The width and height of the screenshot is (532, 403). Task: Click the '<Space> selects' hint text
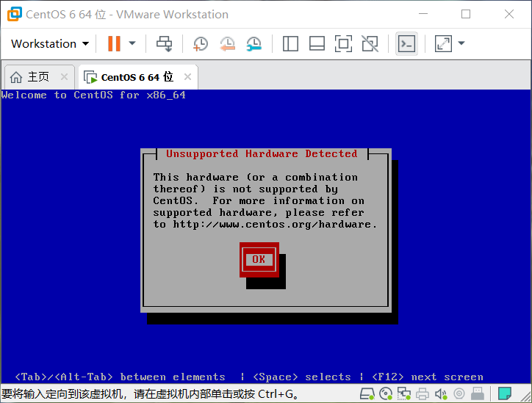(x=302, y=377)
